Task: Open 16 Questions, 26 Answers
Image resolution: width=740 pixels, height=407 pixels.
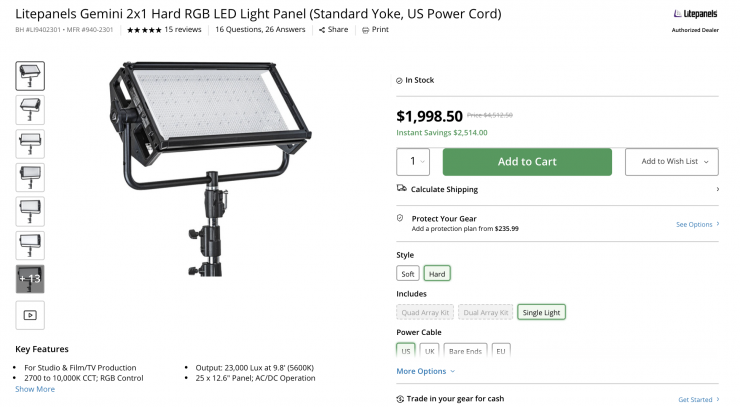Action: point(261,30)
